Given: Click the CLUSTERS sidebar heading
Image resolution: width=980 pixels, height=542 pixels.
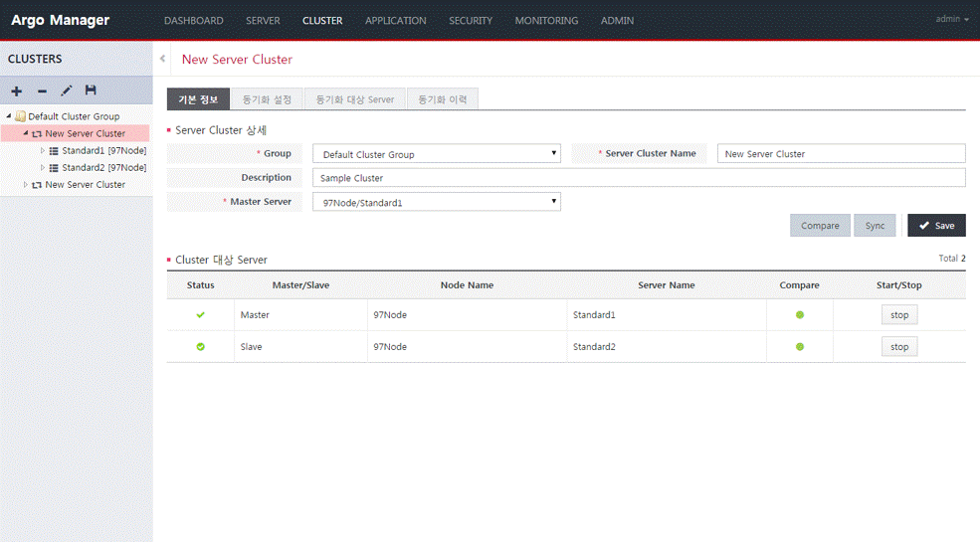Looking at the screenshot, I should coord(35,59).
